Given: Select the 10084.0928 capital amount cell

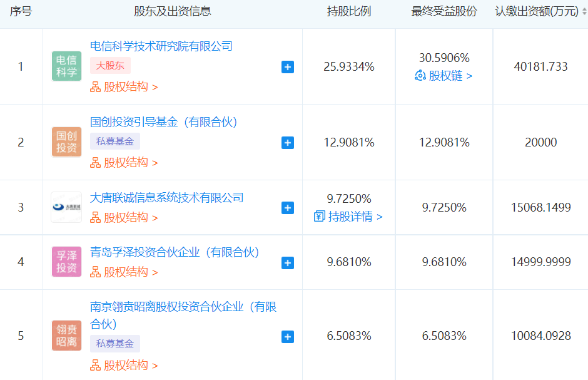Looking at the screenshot, I should [x=540, y=336].
